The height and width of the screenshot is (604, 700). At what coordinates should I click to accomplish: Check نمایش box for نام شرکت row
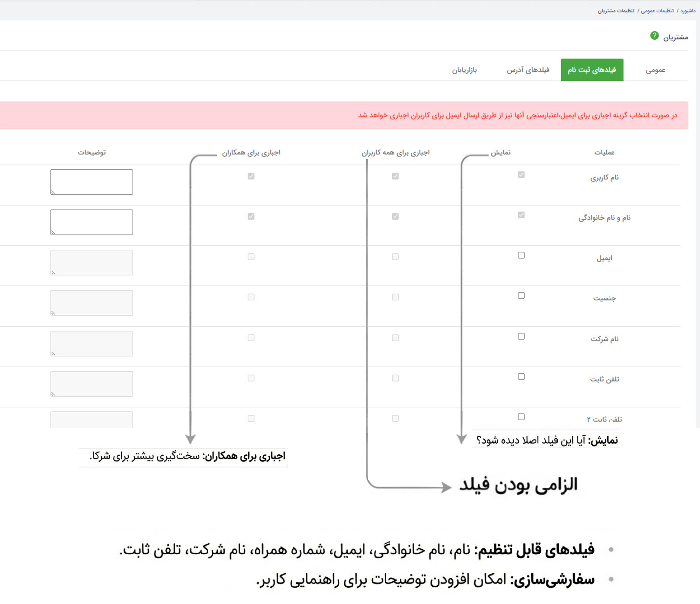pos(521,336)
